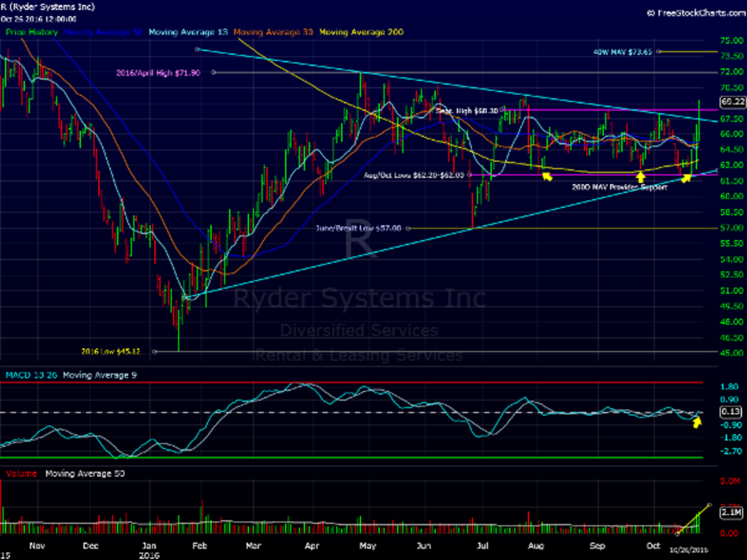The height and width of the screenshot is (560, 747).
Task: Click the 66.00 price axis value
Action: (x=730, y=134)
